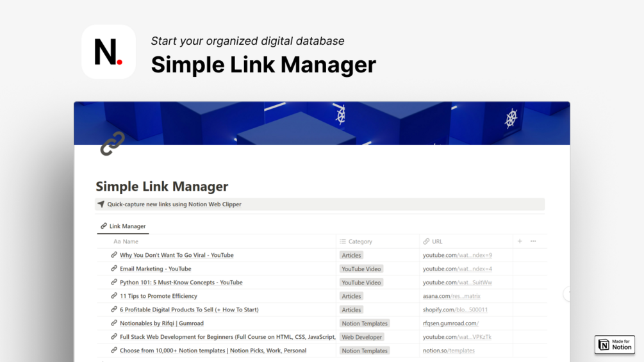The image size is (644, 362).
Task: Click the Simple Link Manager page title
Action: pos(162,186)
